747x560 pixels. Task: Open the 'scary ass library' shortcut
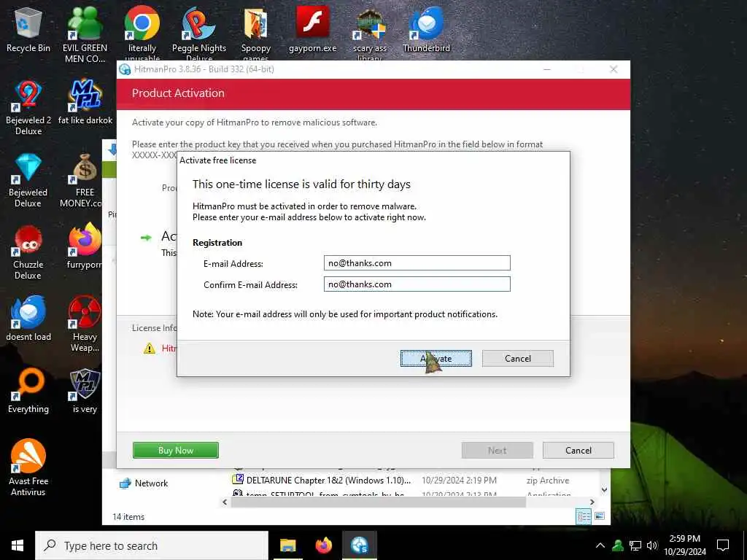[x=370, y=34]
